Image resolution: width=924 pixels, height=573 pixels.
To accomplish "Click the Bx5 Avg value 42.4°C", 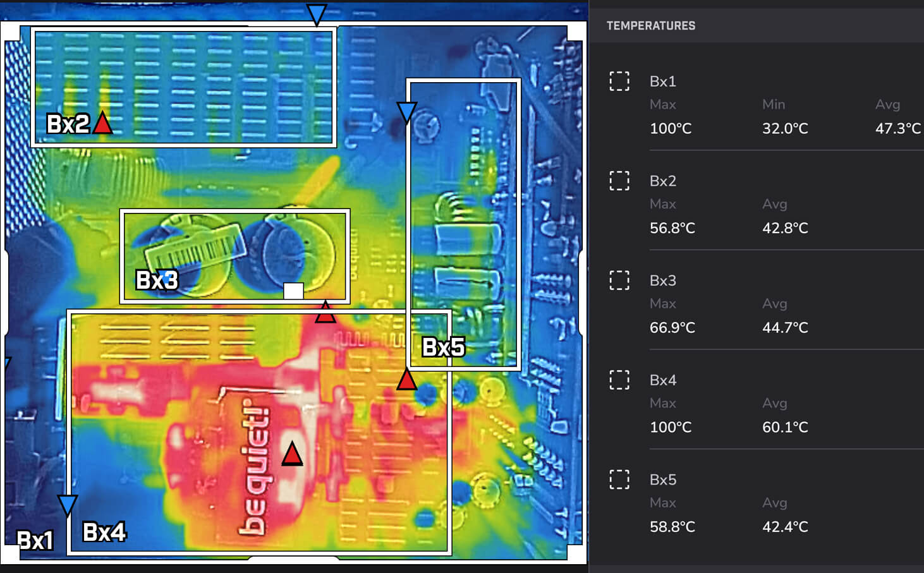I will [785, 527].
